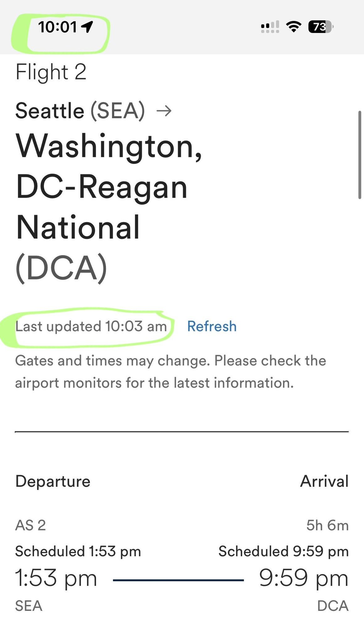Tap the large 1:53 pm departure time
This screenshot has height=625, width=364.
pyautogui.click(x=56, y=578)
